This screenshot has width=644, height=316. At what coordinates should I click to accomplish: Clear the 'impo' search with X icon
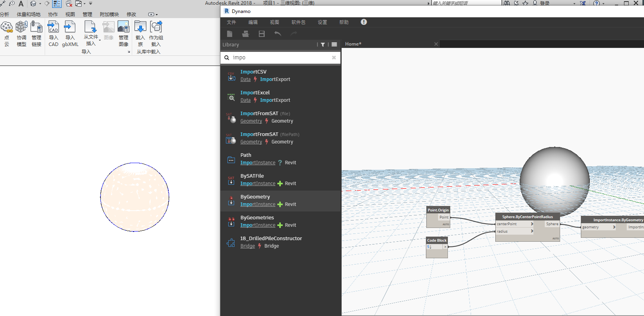tap(334, 57)
